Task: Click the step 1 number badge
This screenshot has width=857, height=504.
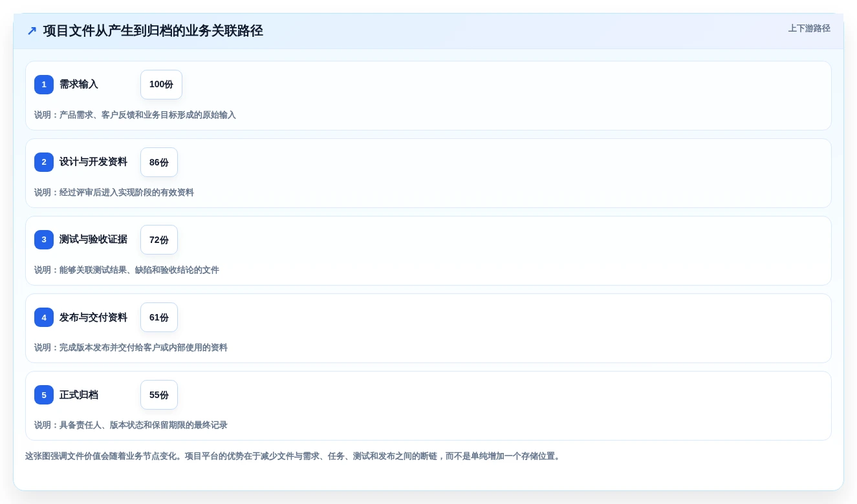Action: [44, 85]
